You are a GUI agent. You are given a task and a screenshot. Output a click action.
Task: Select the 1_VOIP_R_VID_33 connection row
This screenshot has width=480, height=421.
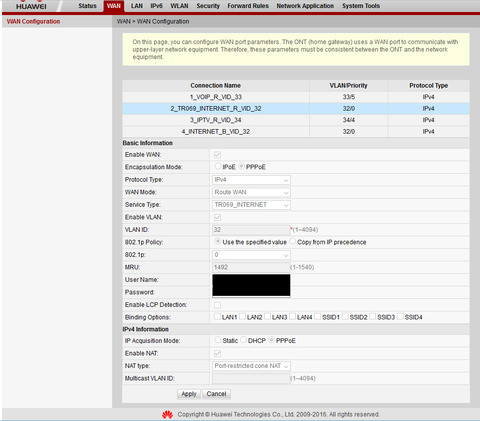(x=296, y=97)
